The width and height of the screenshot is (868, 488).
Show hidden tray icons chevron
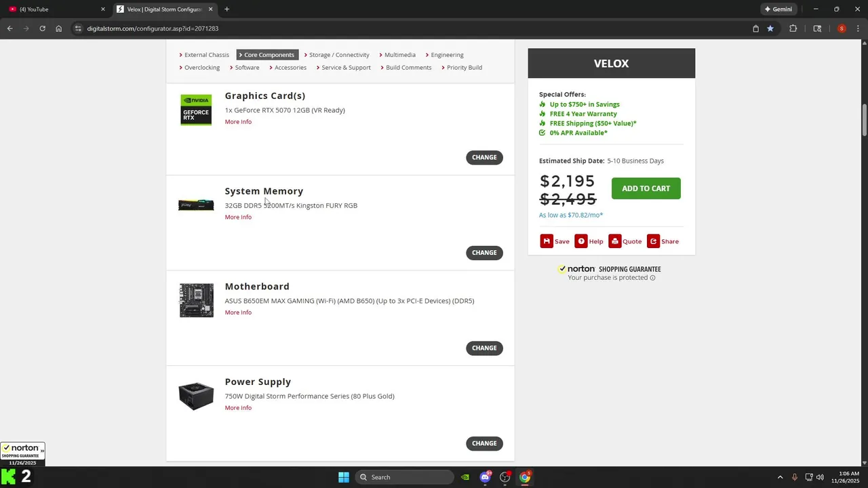780,477
